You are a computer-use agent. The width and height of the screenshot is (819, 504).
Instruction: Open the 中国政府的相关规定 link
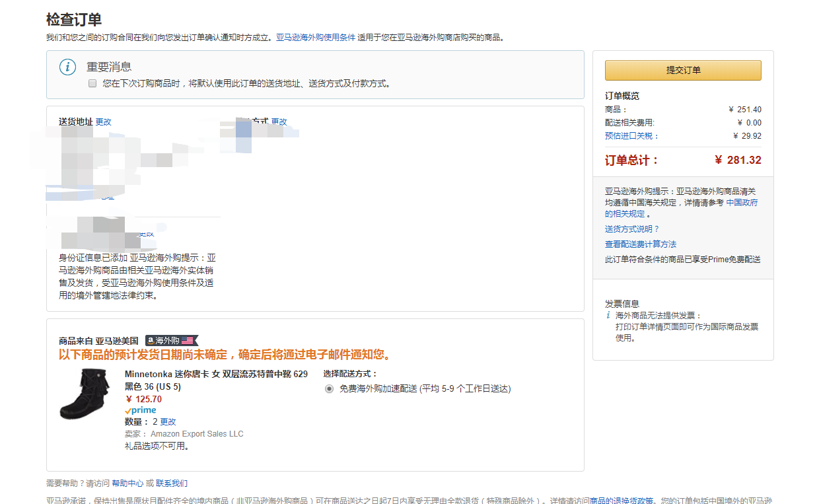682,208
